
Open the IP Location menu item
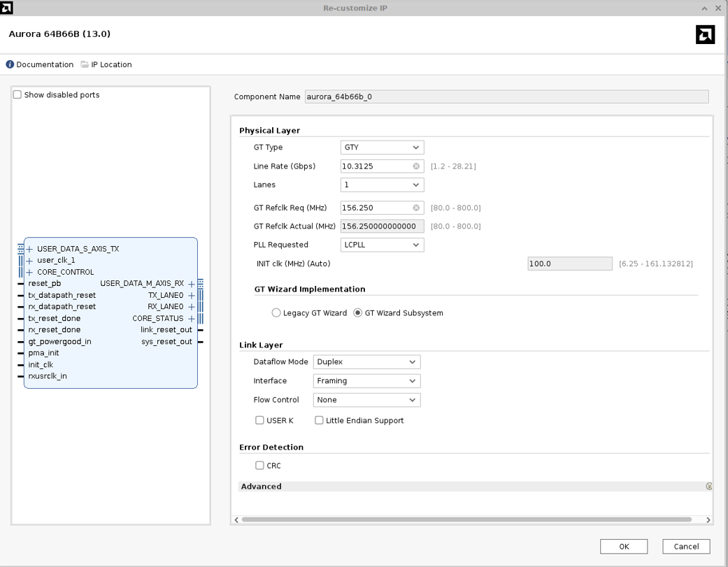tap(110, 64)
